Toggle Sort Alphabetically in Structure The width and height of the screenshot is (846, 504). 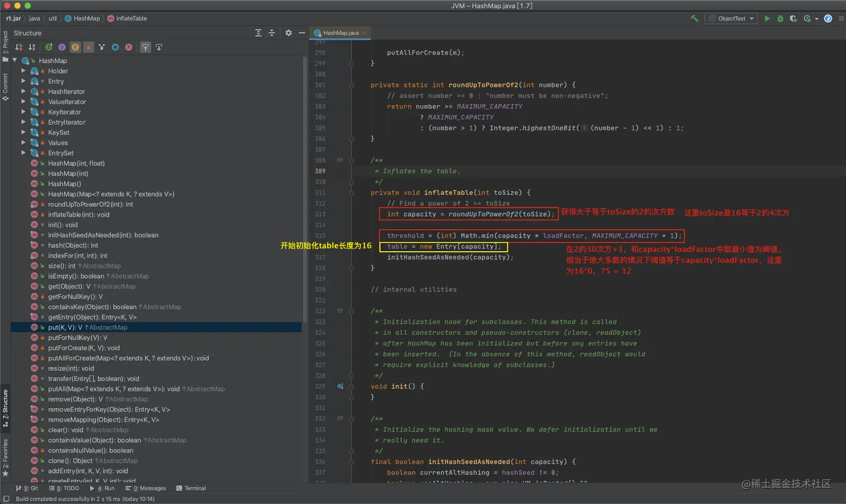click(x=32, y=47)
